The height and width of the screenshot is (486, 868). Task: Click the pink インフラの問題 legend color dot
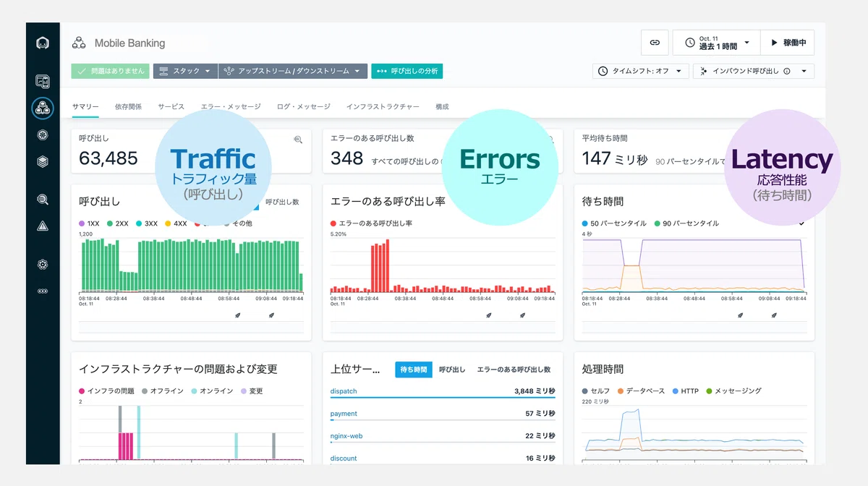point(82,391)
